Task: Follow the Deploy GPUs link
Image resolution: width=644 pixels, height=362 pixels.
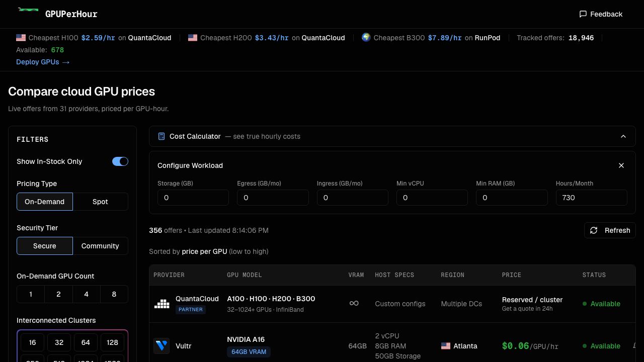Action: [43, 62]
